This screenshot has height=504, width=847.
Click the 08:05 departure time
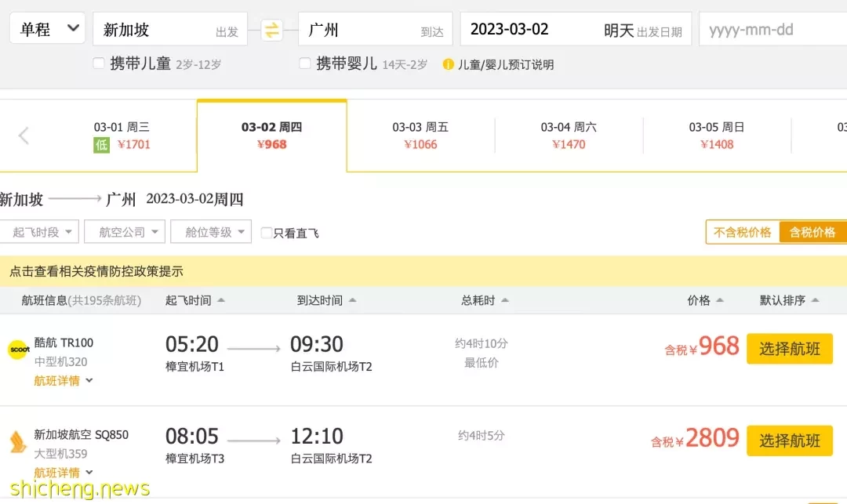pos(192,436)
